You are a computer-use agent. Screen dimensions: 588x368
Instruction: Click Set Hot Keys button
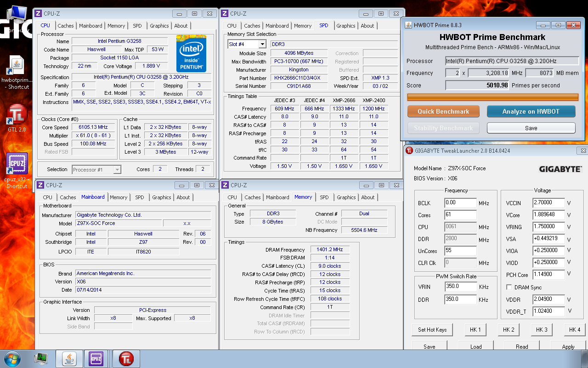point(432,329)
